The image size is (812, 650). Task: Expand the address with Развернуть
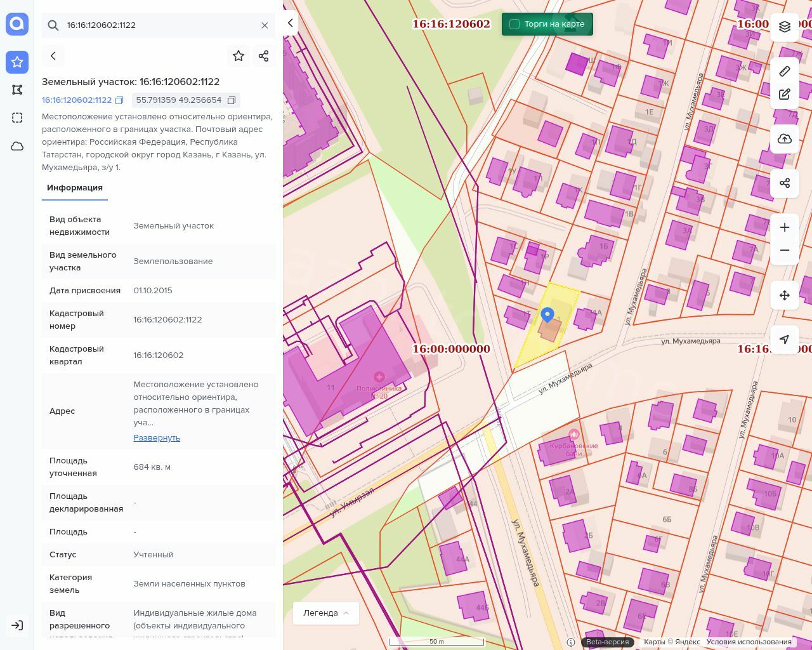coord(157,437)
